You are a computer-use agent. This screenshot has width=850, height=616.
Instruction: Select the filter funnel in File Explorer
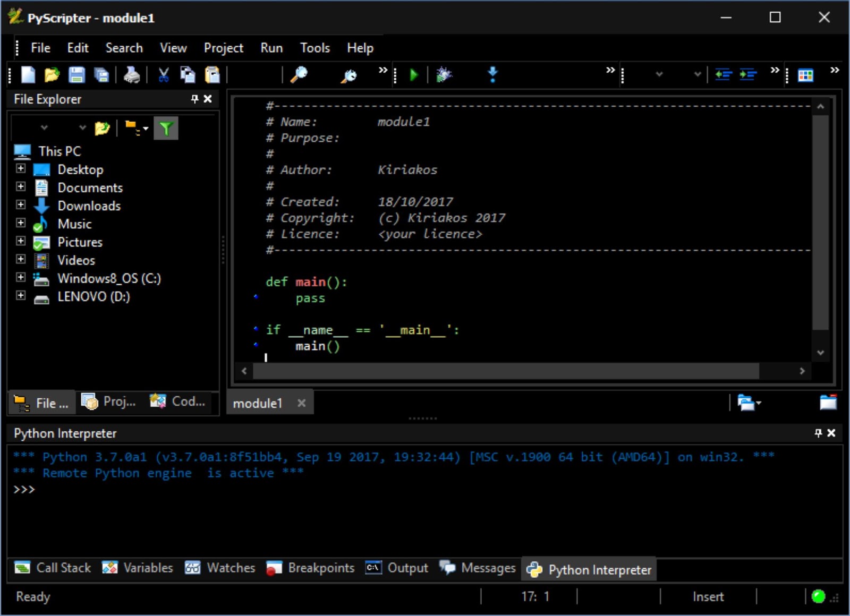coord(166,127)
